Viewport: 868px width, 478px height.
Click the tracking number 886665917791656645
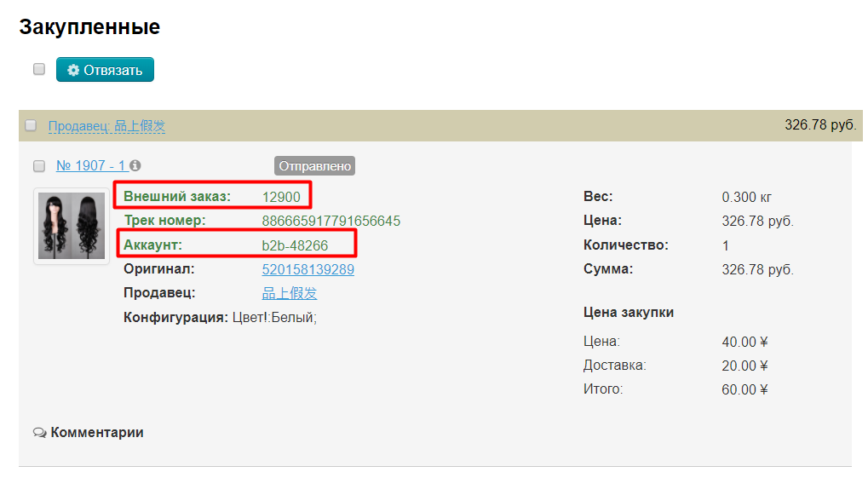coord(331,222)
